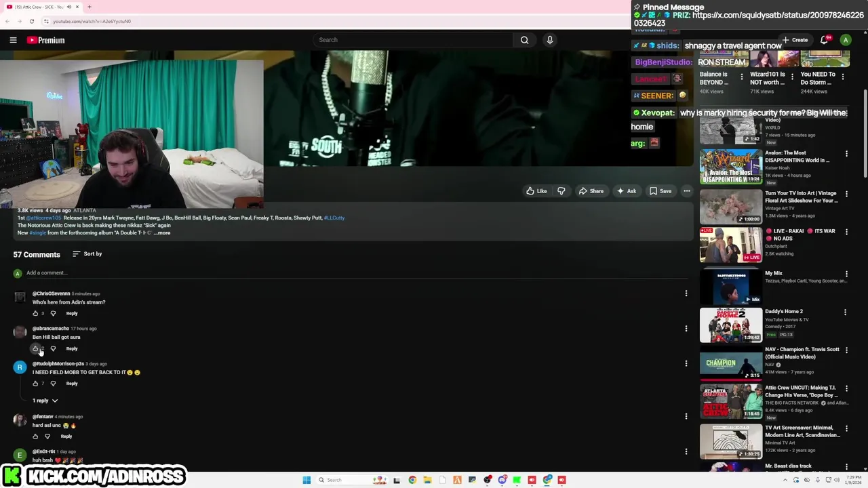Open the Windows Start menu
Image resolution: width=868 pixels, height=488 pixels.
tap(307, 480)
